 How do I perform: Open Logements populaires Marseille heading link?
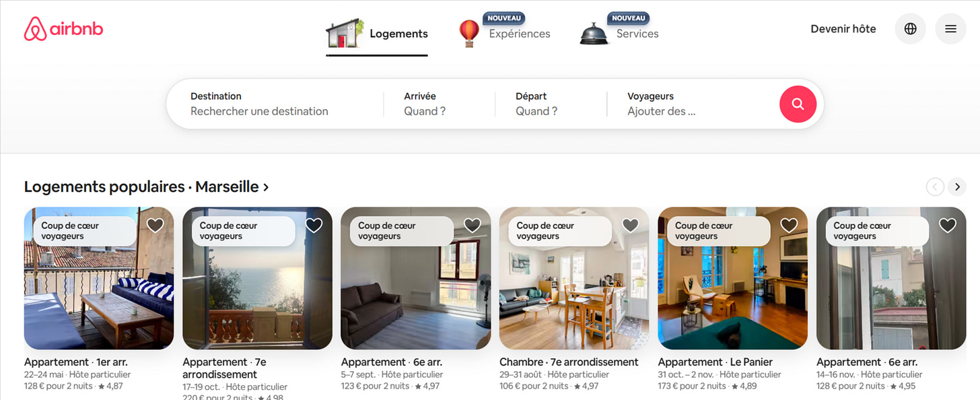click(x=147, y=187)
